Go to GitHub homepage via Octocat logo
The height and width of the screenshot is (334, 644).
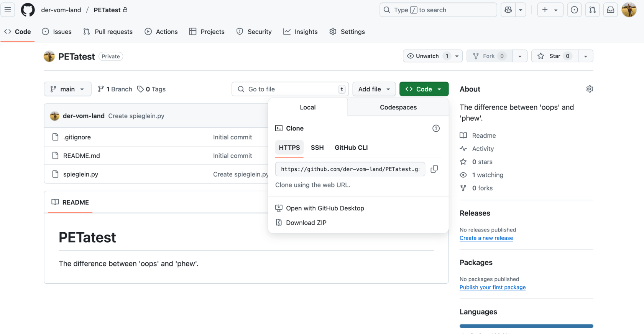pos(28,10)
